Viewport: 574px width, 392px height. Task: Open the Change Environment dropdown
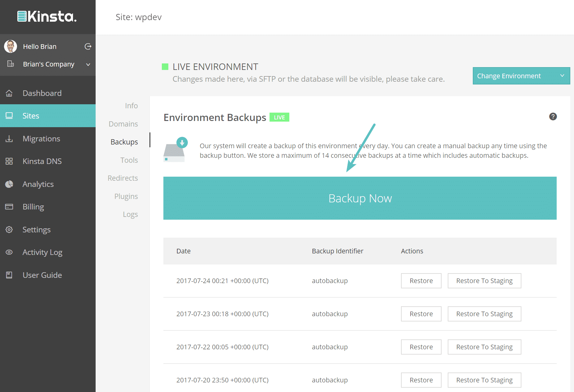pos(521,76)
